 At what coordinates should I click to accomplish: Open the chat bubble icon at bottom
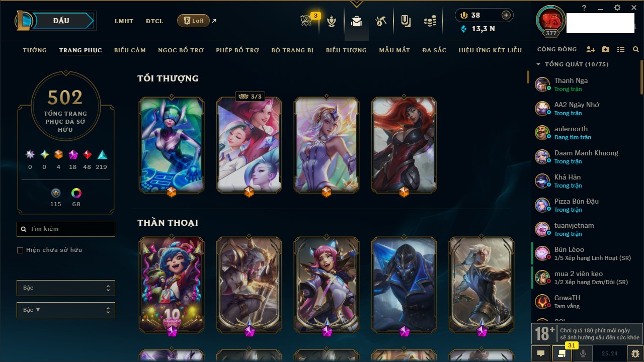[541, 353]
